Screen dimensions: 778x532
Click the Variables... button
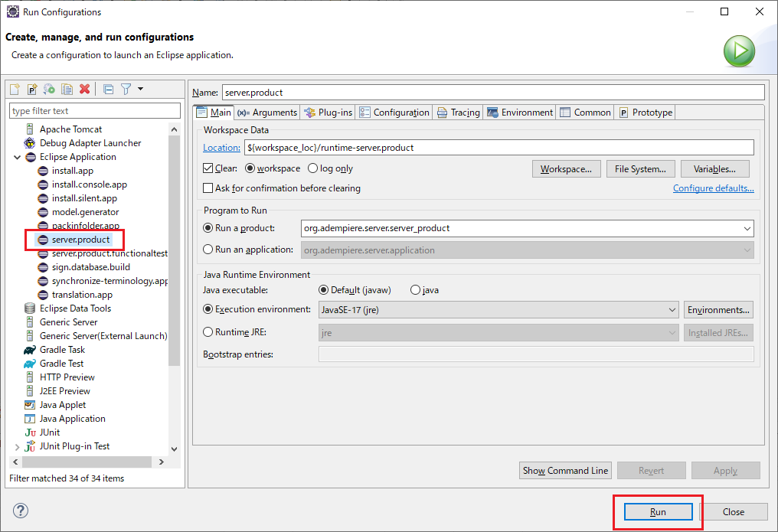(714, 169)
